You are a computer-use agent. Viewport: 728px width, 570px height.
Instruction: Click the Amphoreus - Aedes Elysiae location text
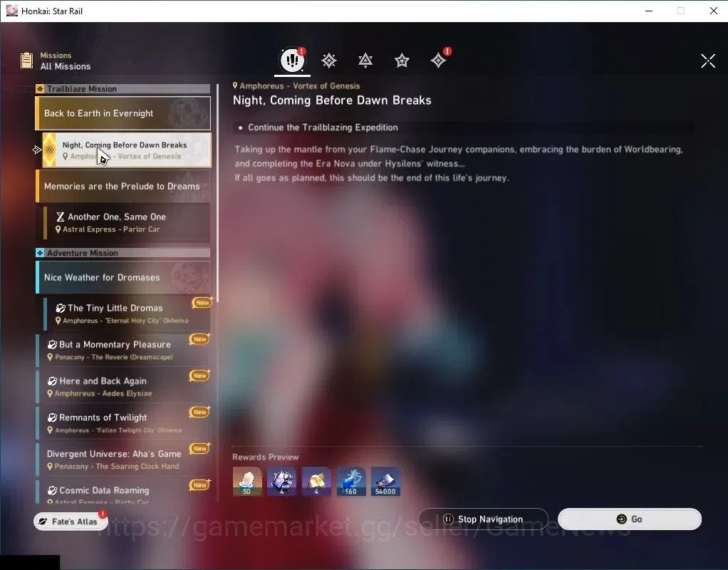tap(103, 393)
